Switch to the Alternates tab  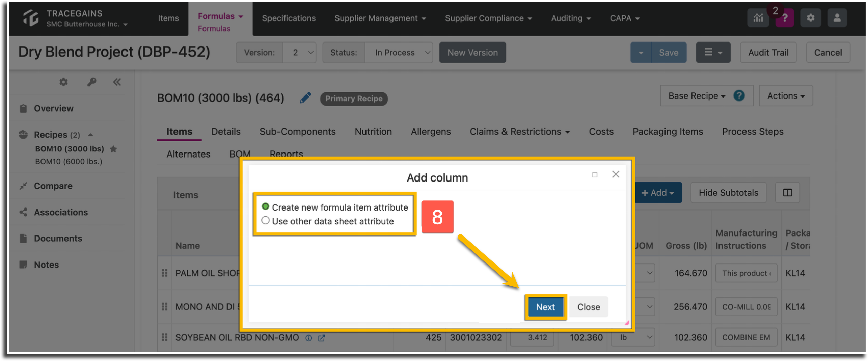[x=188, y=154]
